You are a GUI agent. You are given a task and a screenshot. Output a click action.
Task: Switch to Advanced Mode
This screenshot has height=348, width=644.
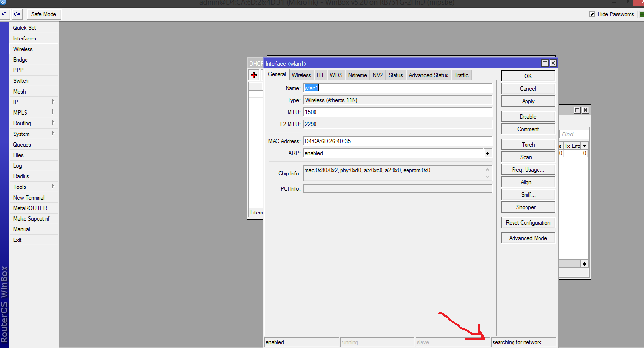pos(528,238)
